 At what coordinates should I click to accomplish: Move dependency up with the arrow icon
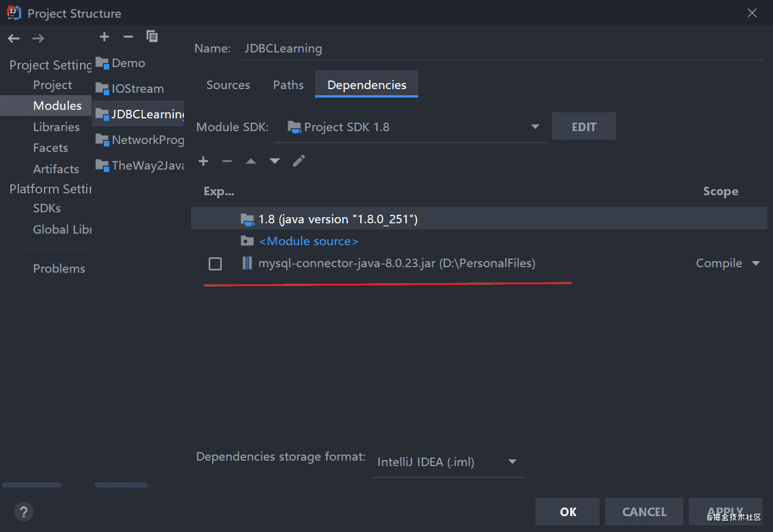point(251,161)
